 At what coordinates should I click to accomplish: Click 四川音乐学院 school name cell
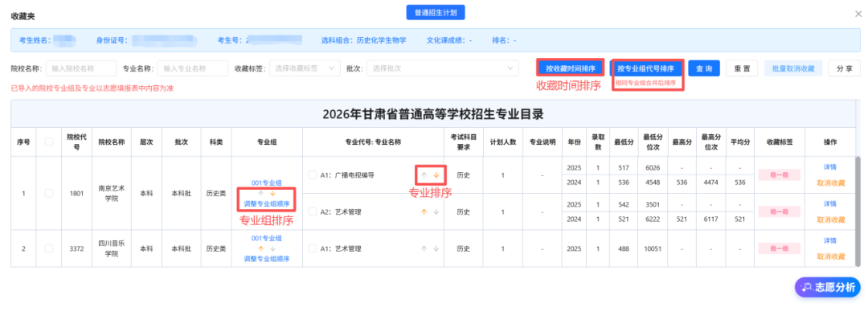pos(113,248)
